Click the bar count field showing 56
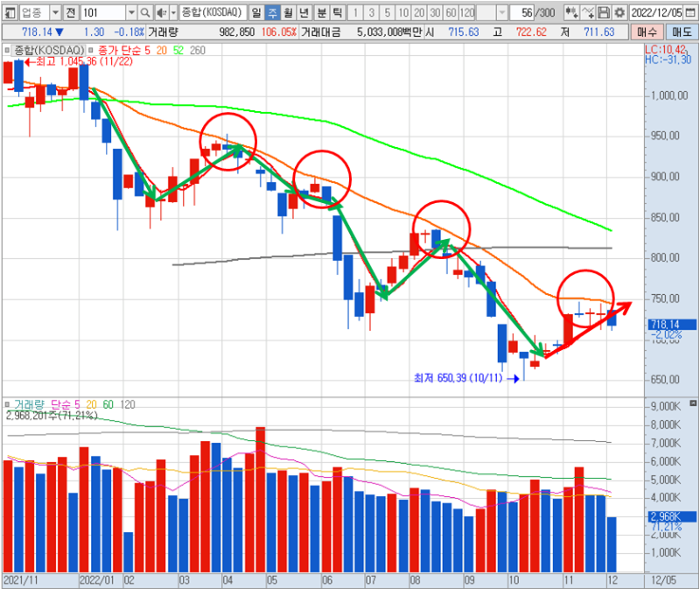 pyautogui.click(x=521, y=12)
